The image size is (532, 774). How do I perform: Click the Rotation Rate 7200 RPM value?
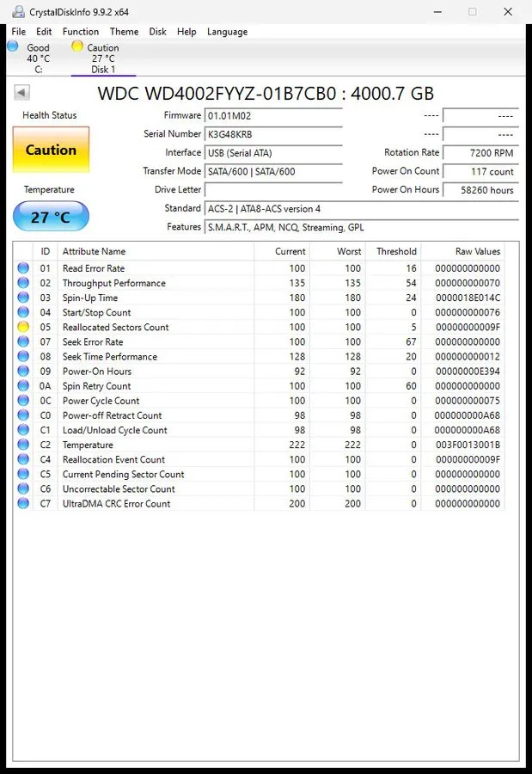(480, 153)
